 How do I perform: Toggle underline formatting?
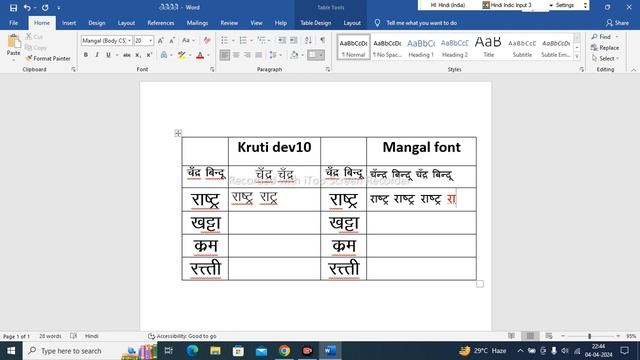coord(108,55)
